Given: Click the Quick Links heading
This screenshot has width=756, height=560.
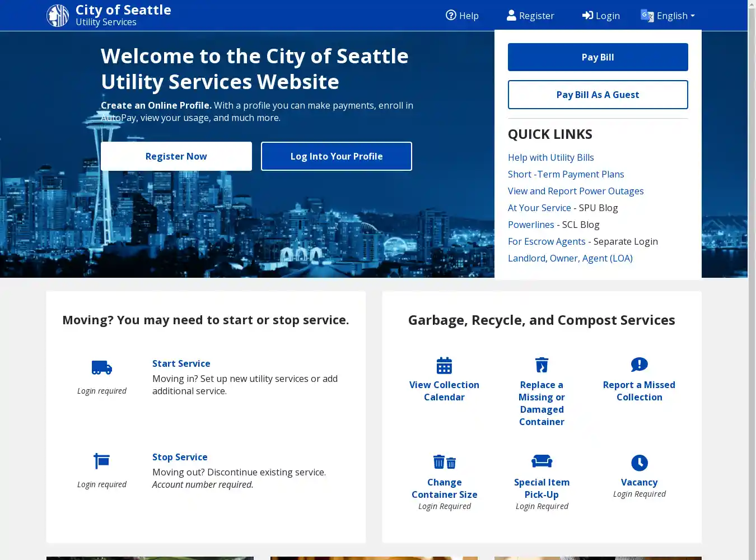Looking at the screenshot, I should pos(550,134).
